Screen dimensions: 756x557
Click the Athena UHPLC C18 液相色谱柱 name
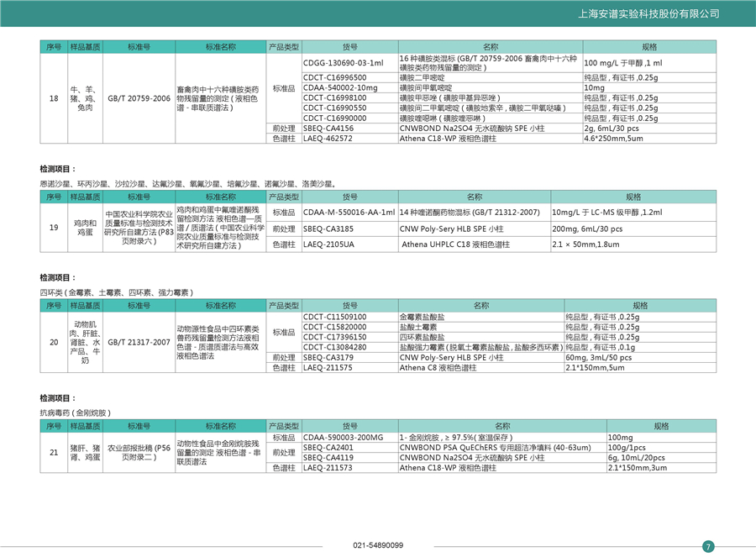[x=455, y=244]
